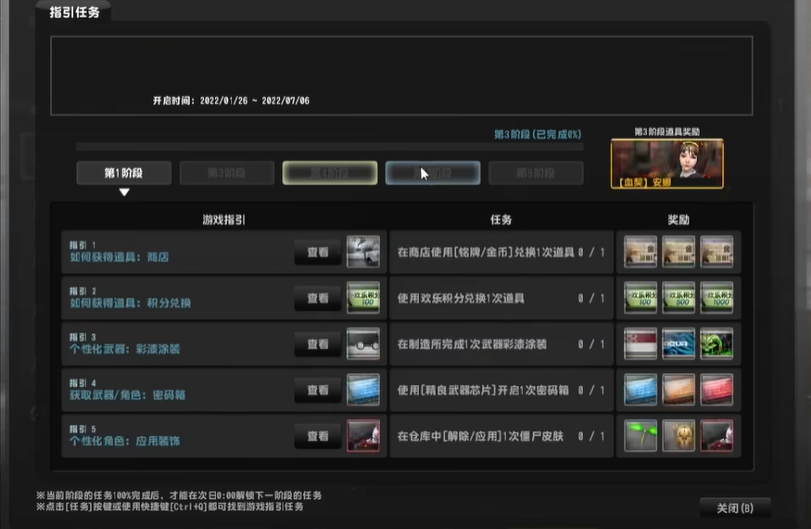Image resolution: width=811 pixels, height=529 pixels.
Task: Click the green dragon paint reward icon
Action: (716, 344)
